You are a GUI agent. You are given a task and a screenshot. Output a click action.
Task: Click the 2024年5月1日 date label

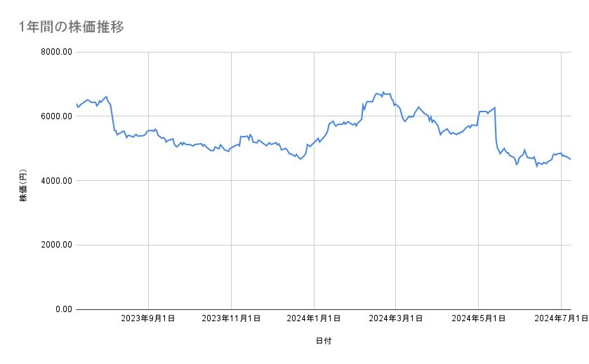[479, 319]
